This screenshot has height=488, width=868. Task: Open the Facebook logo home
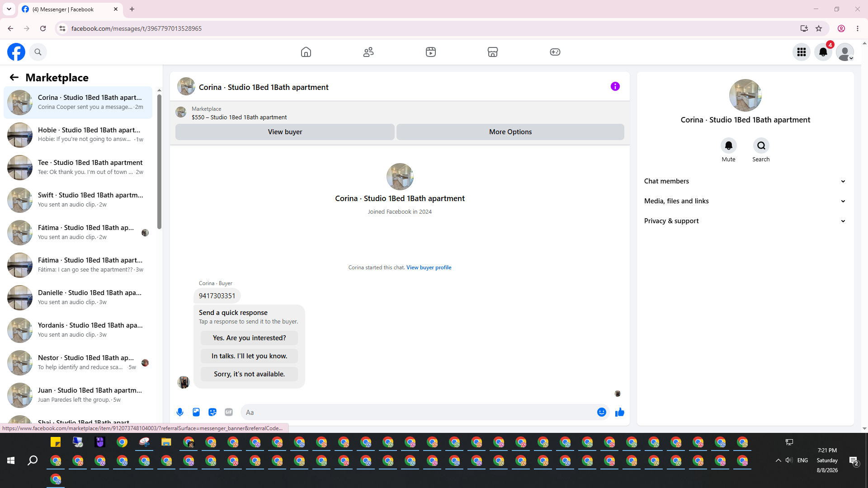coord(16,52)
